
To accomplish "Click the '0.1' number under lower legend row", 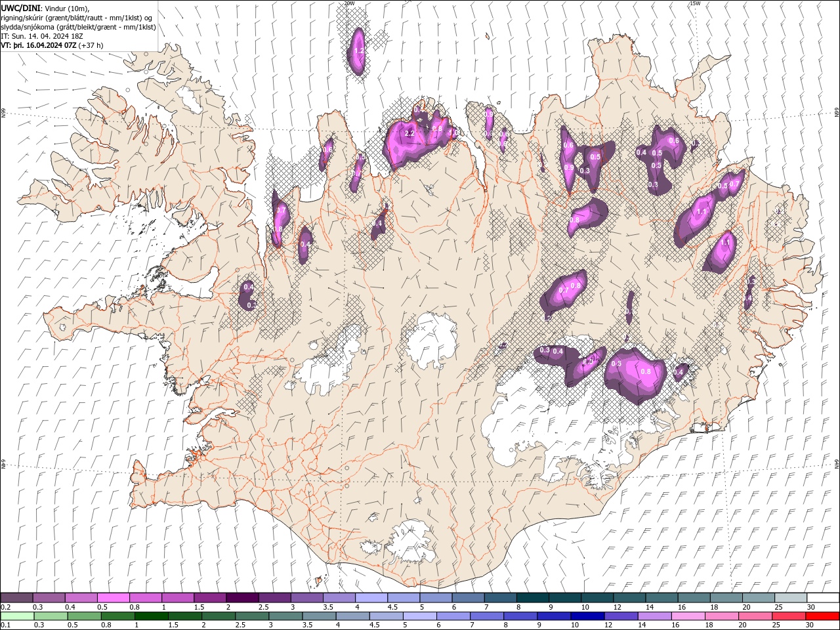I will pos(5,625).
